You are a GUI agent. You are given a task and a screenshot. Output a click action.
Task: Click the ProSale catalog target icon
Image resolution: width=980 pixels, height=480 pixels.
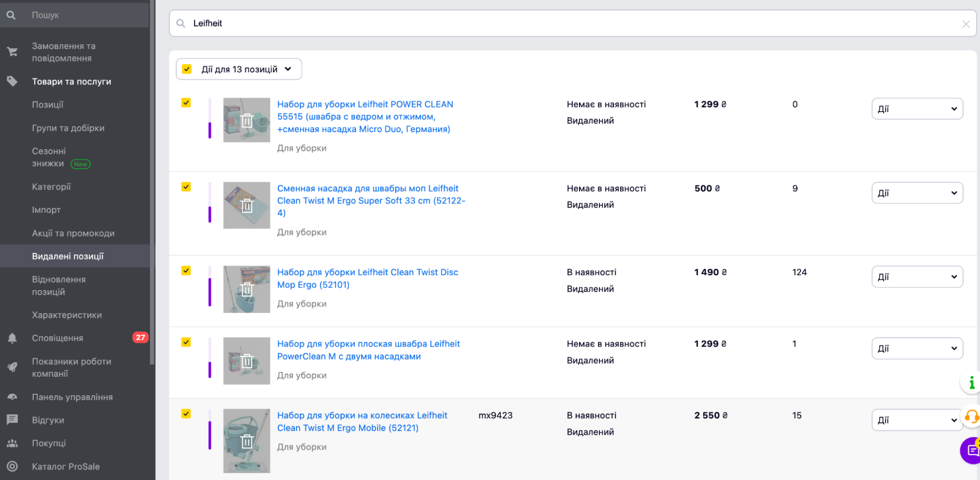[x=12, y=467]
